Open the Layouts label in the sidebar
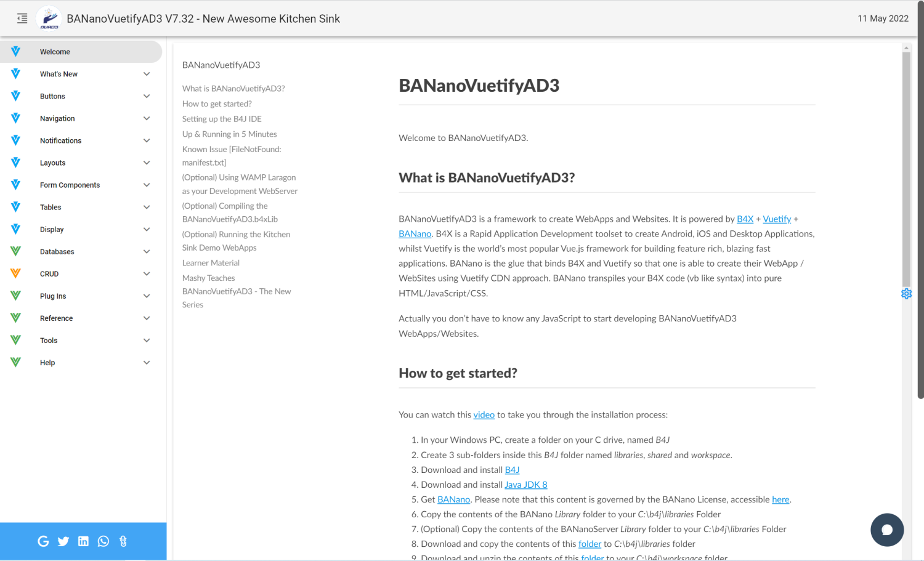This screenshot has width=924, height=561. [52, 163]
